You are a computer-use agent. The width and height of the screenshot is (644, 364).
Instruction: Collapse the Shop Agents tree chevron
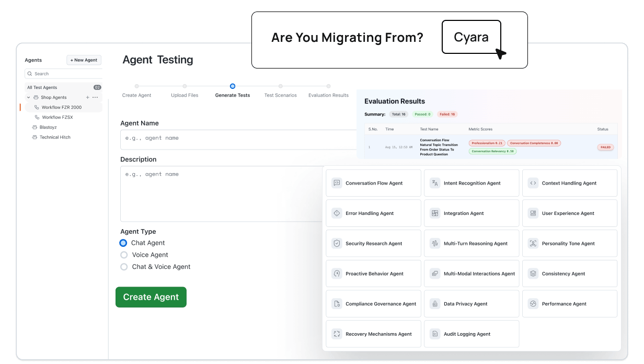click(29, 97)
